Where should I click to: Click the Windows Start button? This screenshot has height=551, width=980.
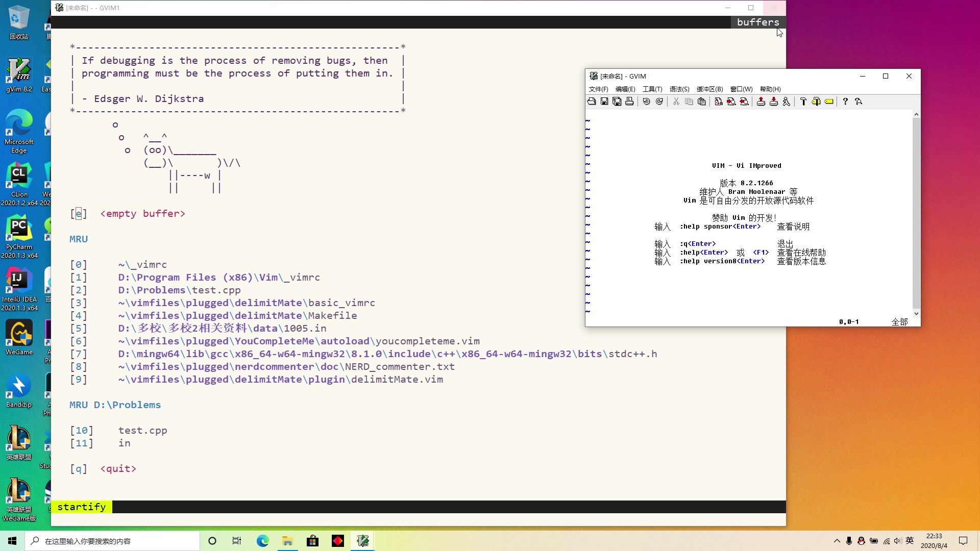[12, 541]
